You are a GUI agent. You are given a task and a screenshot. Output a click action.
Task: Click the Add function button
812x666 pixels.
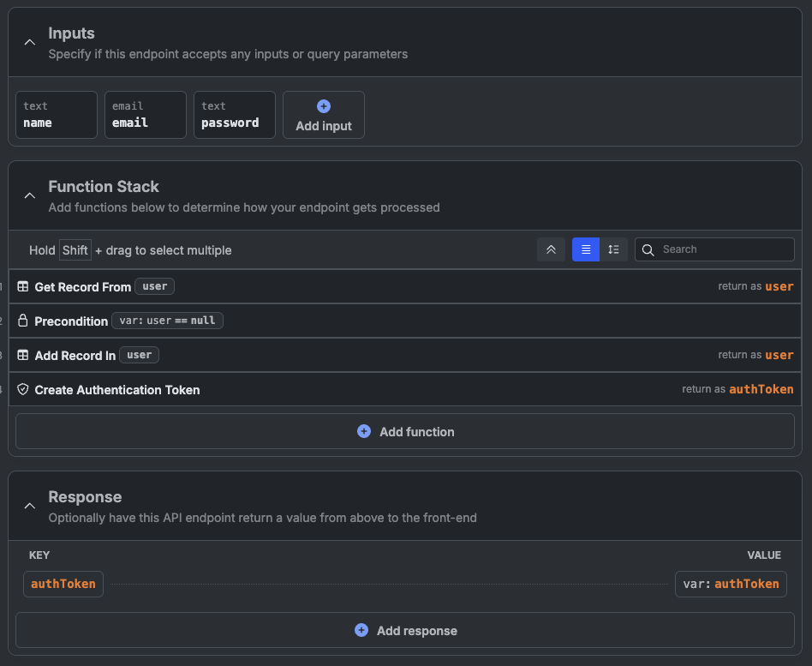click(405, 431)
